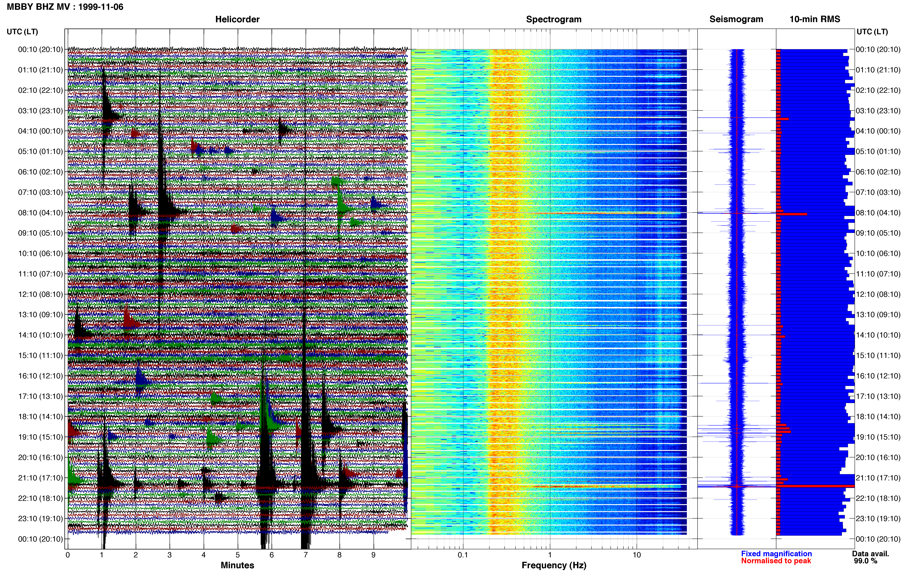The image size is (924, 578).
Task: Click left time label '08:10 (04:10)'
Action: coord(41,213)
